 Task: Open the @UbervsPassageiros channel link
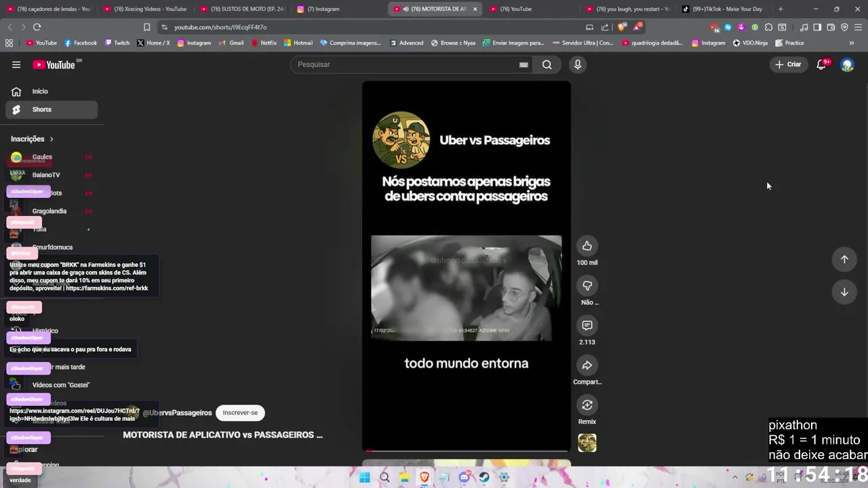coord(177,413)
